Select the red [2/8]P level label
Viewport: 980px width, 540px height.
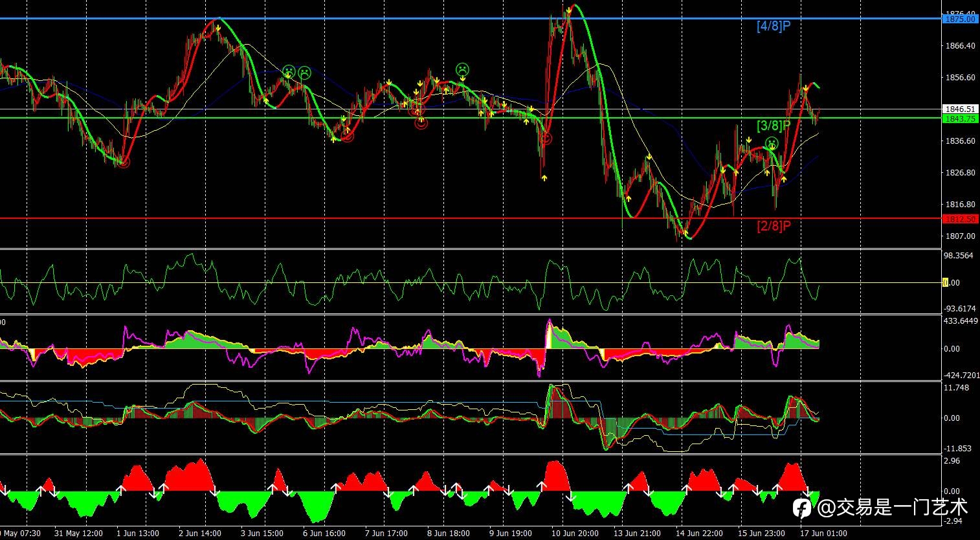(x=774, y=225)
